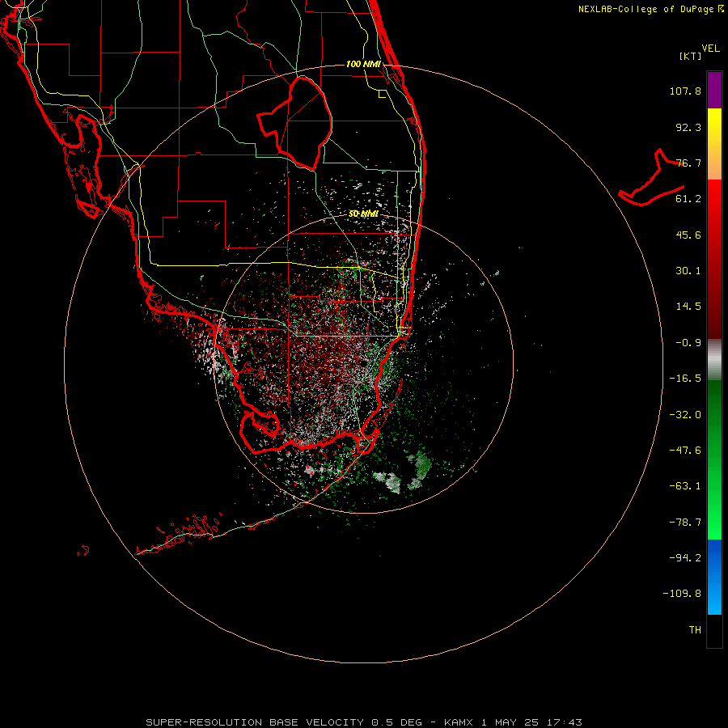
Task: Click the NEXLAB-College of DuPage watermark text
Action: point(650,9)
